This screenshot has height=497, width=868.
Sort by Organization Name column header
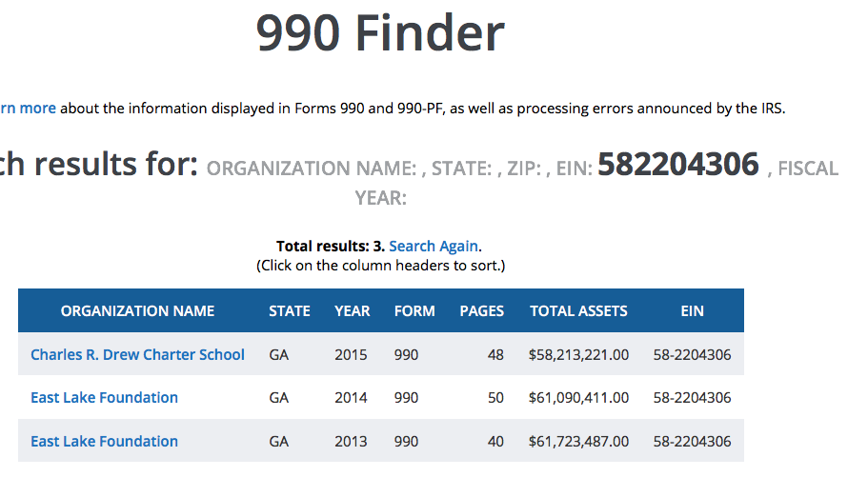[137, 311]
